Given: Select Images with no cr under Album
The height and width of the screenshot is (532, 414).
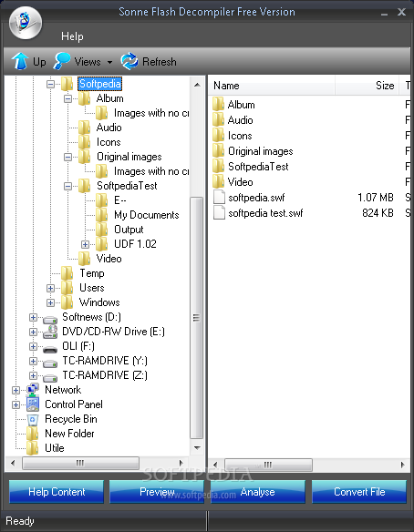Looking at the screenshot, I should [x=142, y=113].
